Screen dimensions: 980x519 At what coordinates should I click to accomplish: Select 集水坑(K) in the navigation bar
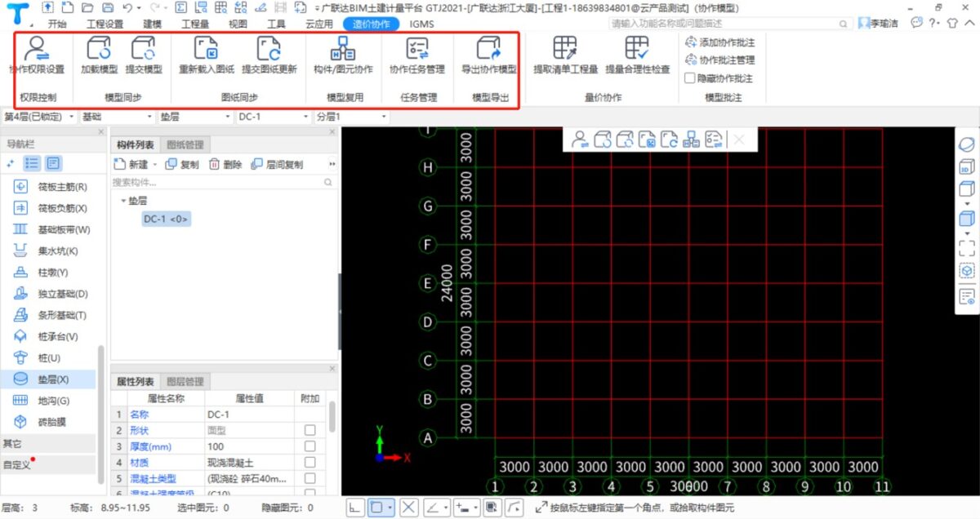click(x=47, y=251)
